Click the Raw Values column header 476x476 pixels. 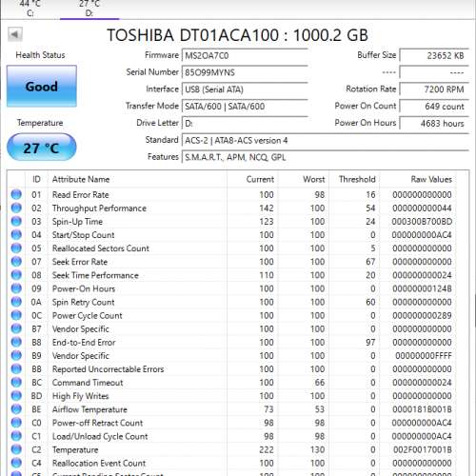point(418,179)
